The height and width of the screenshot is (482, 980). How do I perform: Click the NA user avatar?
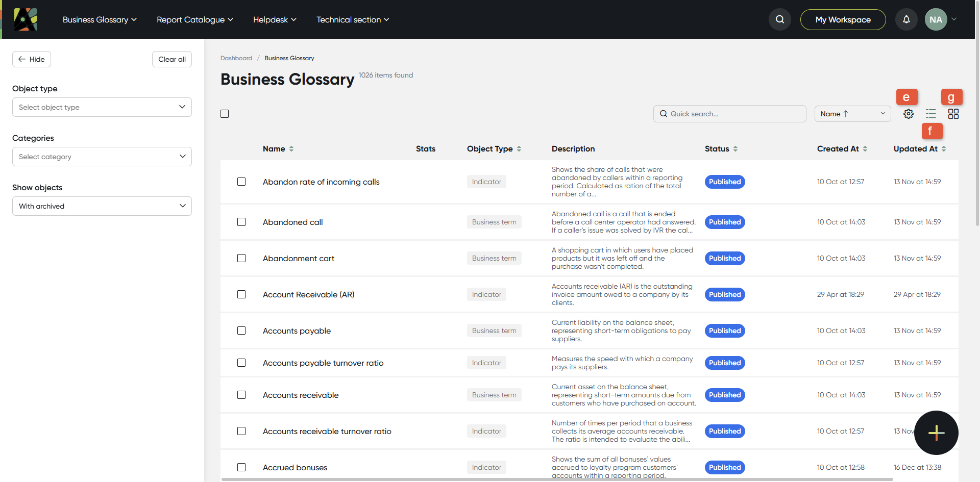click(936, 19)
